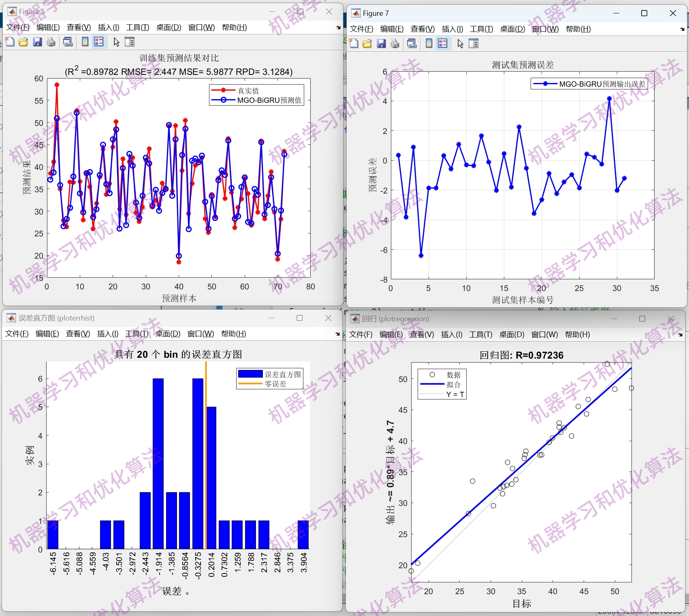Dock the error histogram window via arrow
689x616 pixels.
pyautogui.click(x=337, y=334)
